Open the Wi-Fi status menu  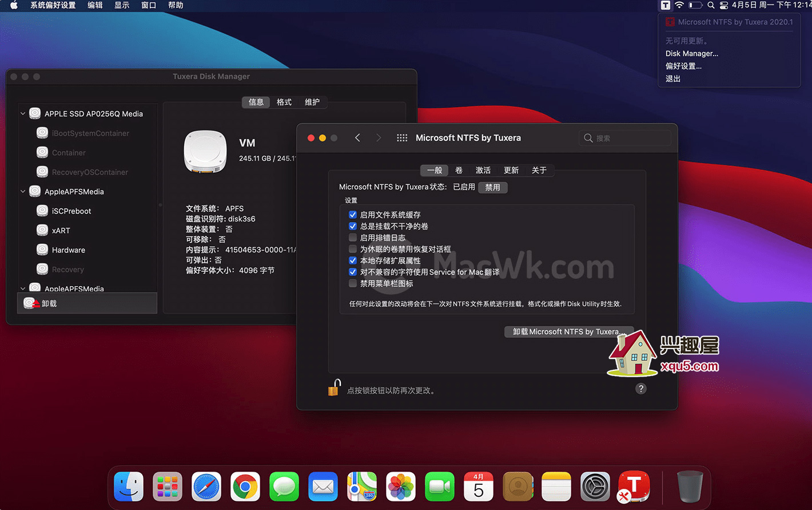(679, 5)
